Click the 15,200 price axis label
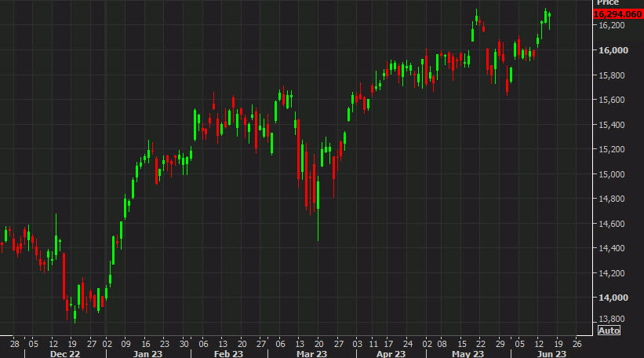The image size is (644, 358). point(612,149)
